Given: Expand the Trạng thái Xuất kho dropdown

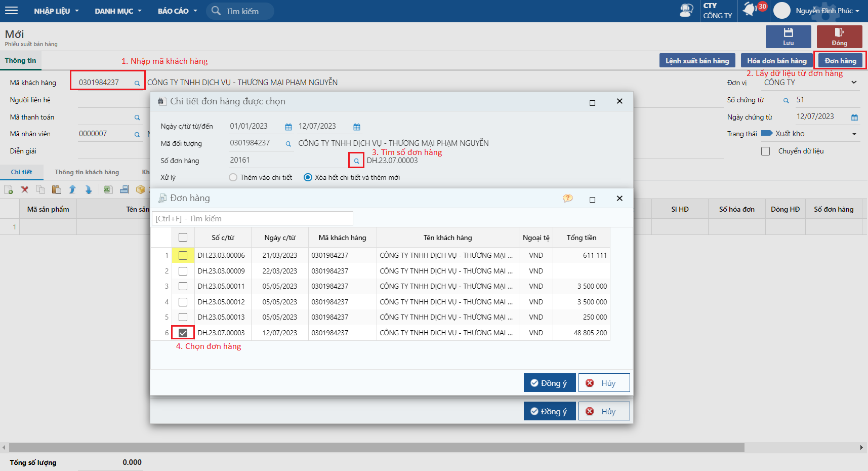Looking at the screenshot, I should point(854,134).
